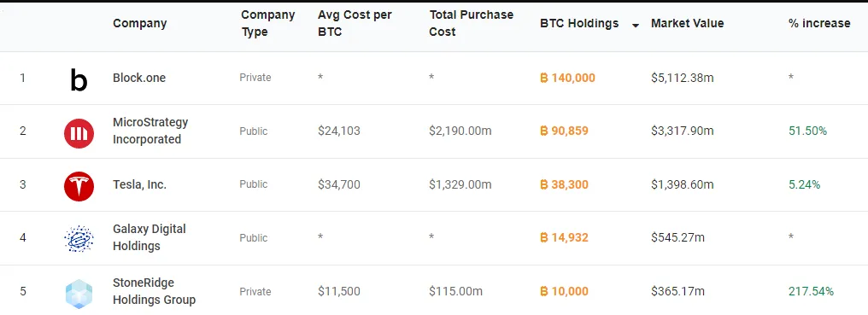
Task: Select the 217.54% increase value
Action: coord(811,291)
